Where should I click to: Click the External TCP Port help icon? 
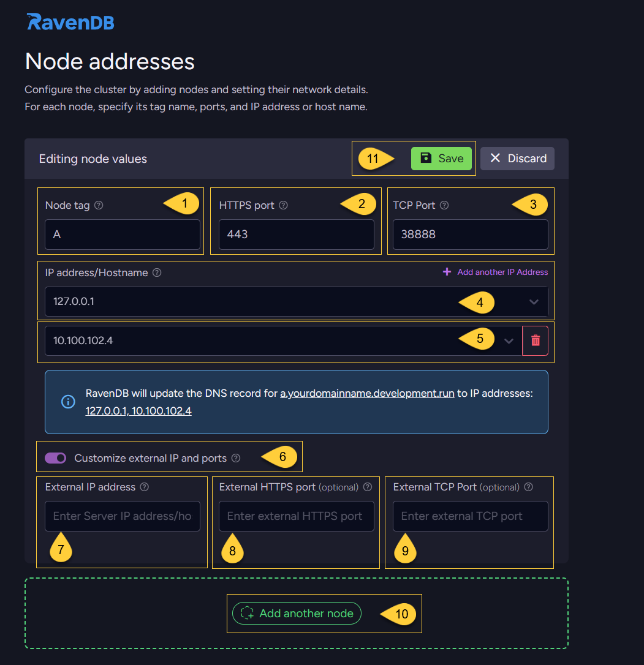tap(528, 487)
